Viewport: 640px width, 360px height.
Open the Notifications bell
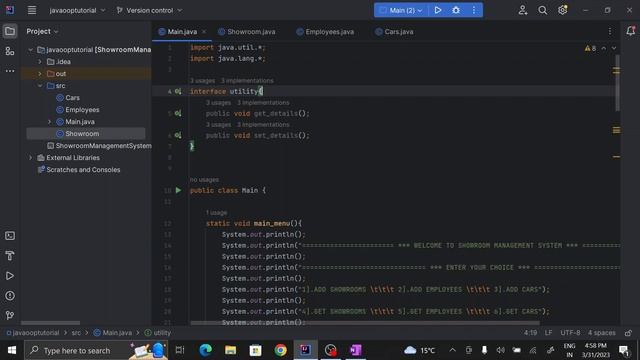[630, 31]
